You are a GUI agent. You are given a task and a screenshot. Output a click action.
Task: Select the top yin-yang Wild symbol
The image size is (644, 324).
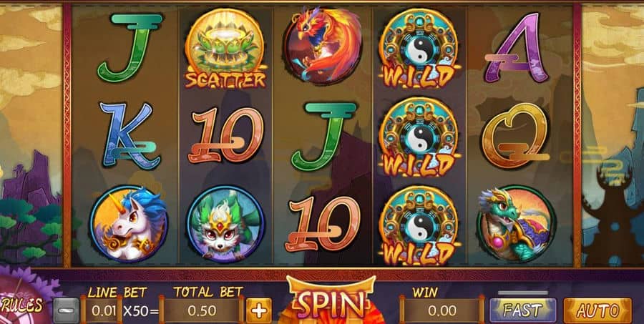418,49
